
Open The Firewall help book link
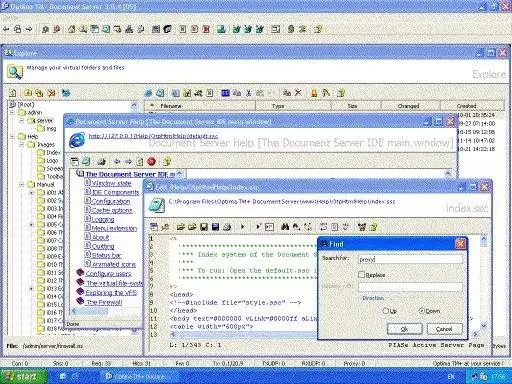104,302
